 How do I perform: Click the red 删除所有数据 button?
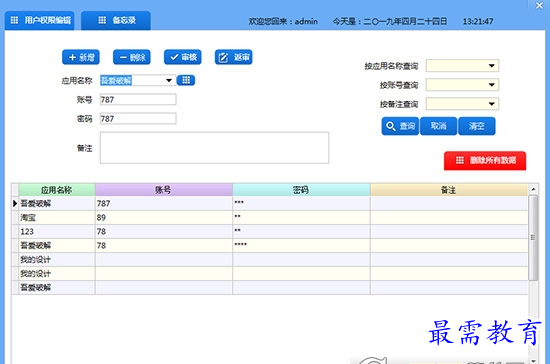tap(485, 161)
